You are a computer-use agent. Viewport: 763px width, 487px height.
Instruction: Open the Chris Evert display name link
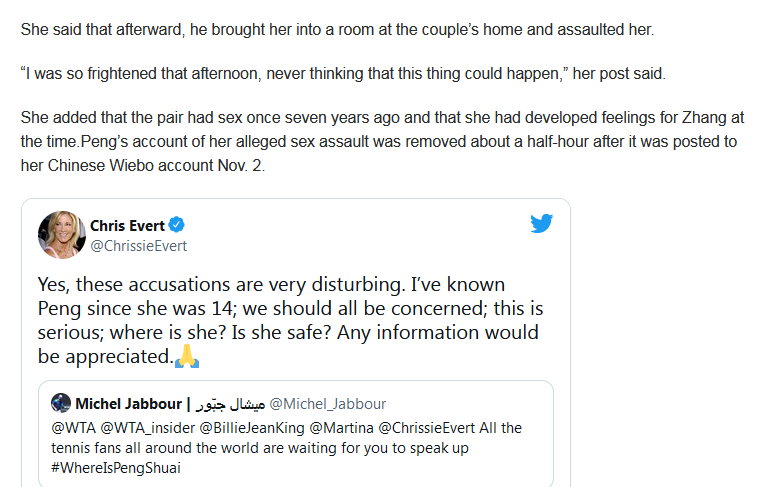(127, 225)
